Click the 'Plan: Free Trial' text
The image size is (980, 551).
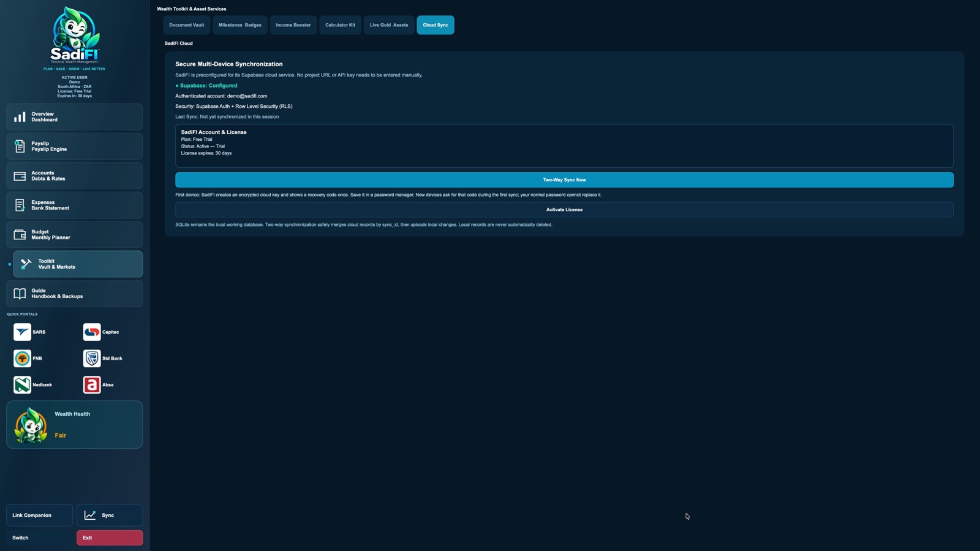tap(197, 140)
